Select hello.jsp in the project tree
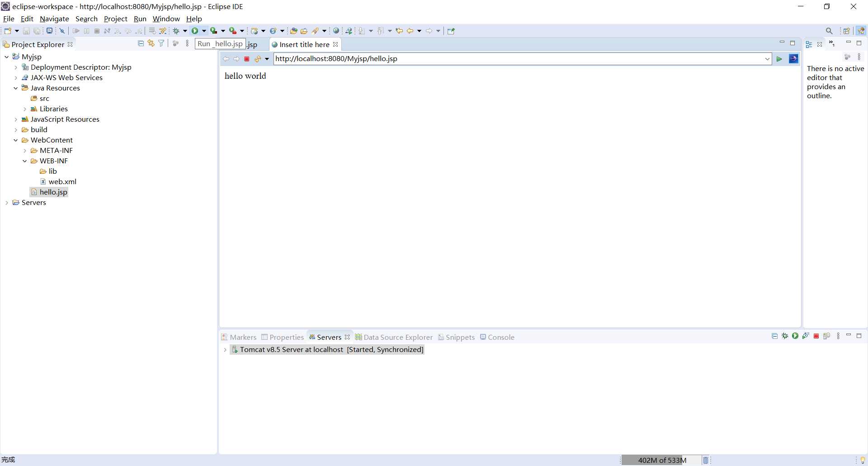 [53, 192]
